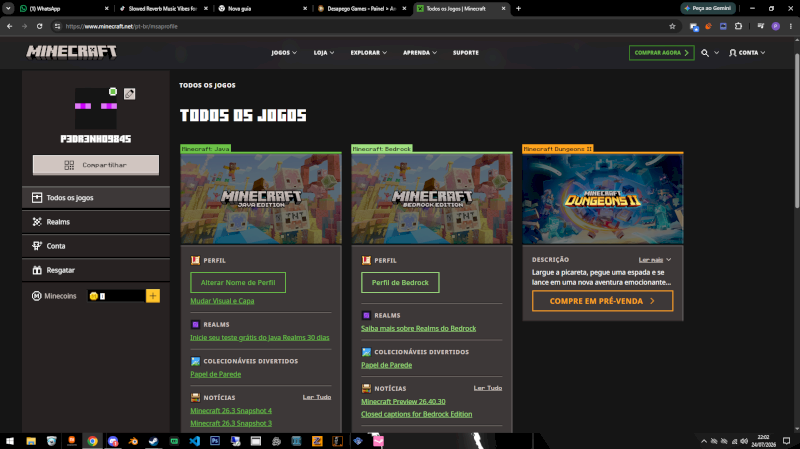Expand the LOJA menu dropdown
Viewport: 800px width, 449px height.
pyautogui.click(x=324, y=53)
